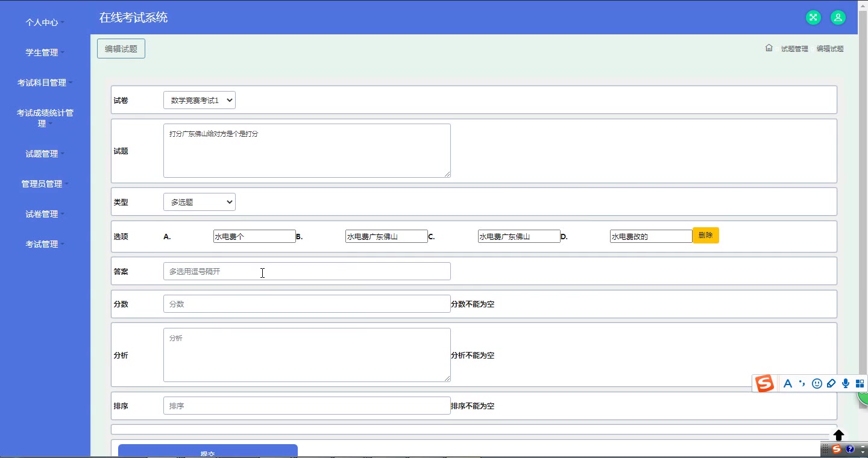Click the home icon in breadcrumb
This screenshot has height=458, width=868.
click(769, 48)
